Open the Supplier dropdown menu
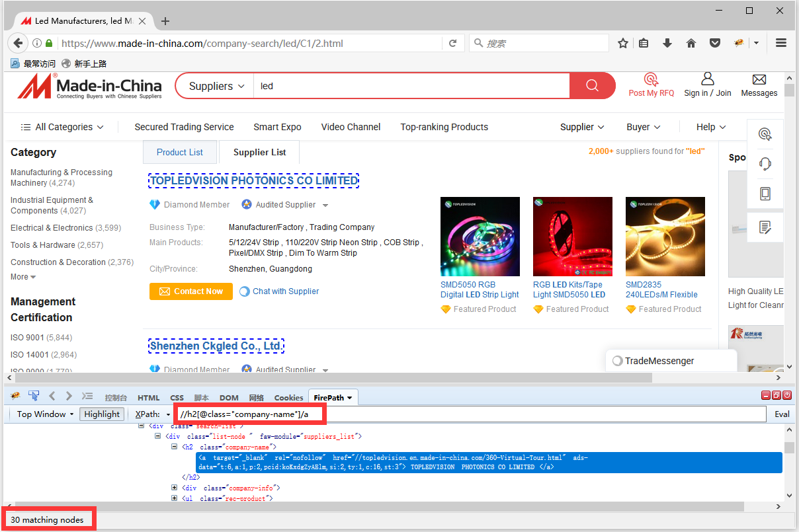Screen dimensions: 799x532 click(x=582, y=127)
